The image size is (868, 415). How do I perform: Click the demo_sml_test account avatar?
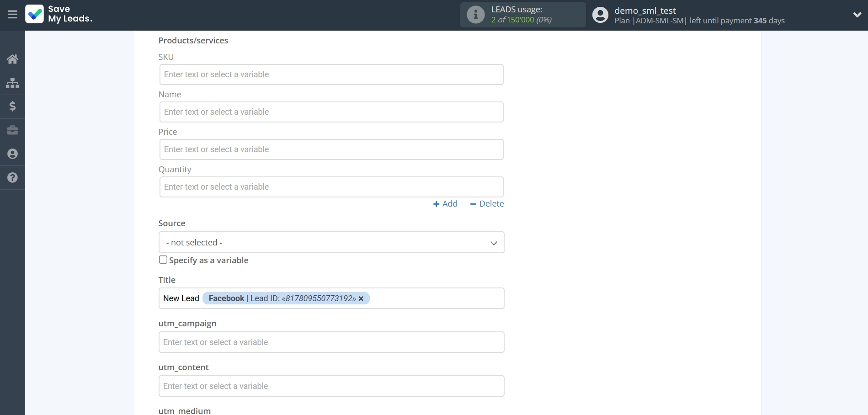(x=599, y=14)
